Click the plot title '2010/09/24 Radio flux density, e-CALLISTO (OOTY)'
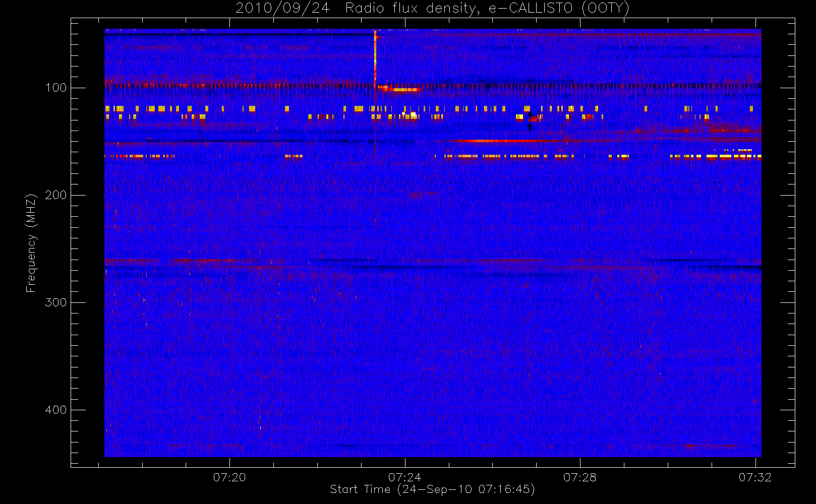 point(432,9)
